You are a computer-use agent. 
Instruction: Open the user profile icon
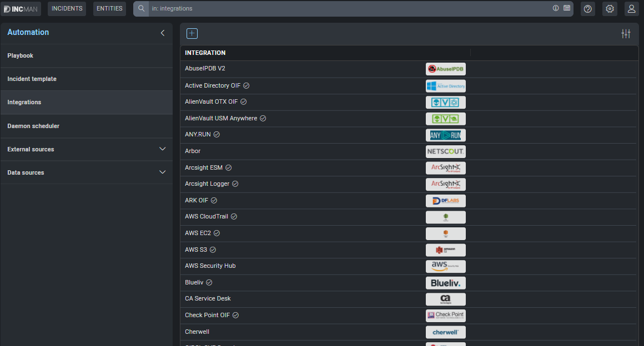[x=631, y=8]
